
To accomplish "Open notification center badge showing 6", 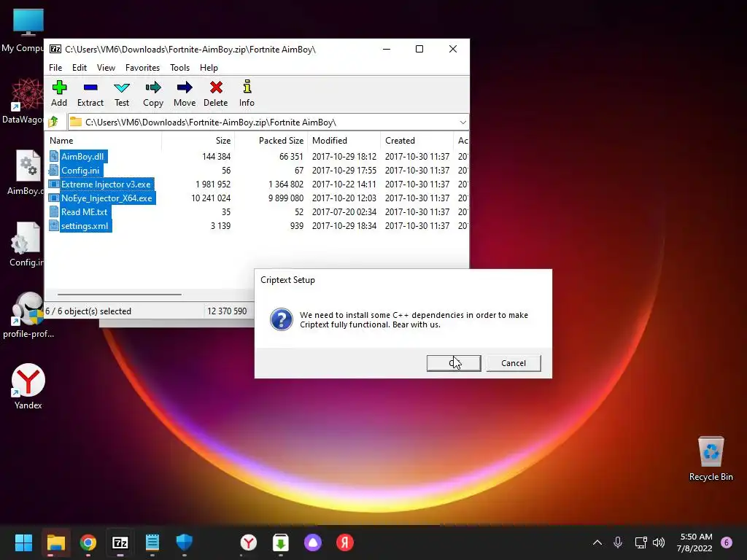I will point(727,542).
